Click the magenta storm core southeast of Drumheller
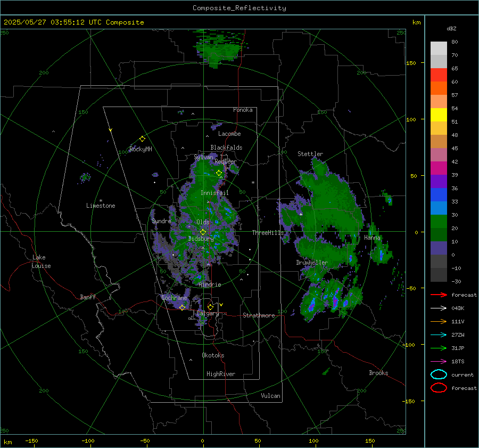Screen dimensions: 479x448 (335, 301)
